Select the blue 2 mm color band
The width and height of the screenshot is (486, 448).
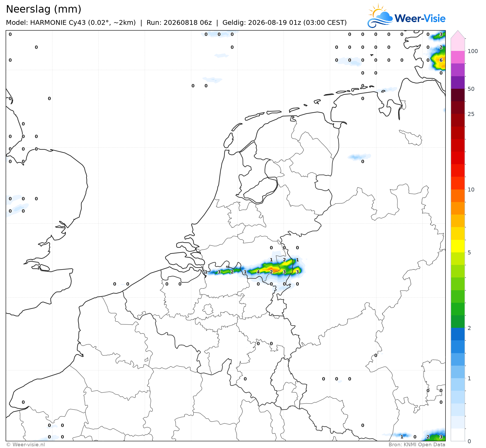[458, 334]
